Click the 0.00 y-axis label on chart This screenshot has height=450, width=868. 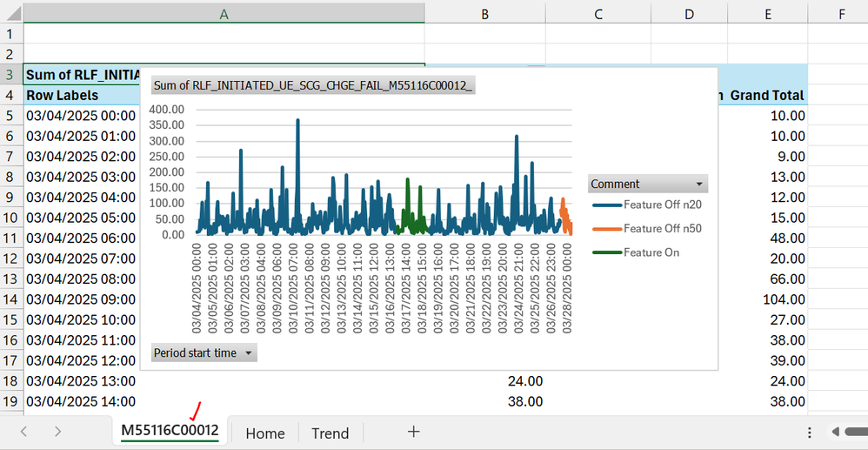click(171, 234)
